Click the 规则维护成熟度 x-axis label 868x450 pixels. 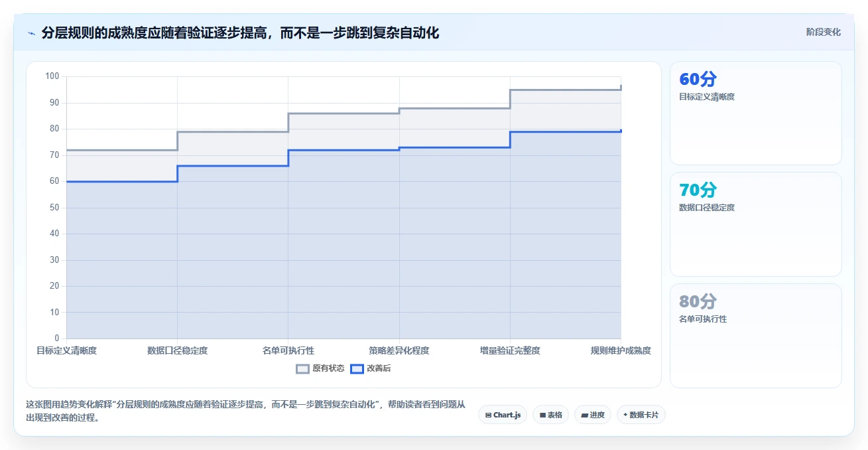tap(621, 350)
